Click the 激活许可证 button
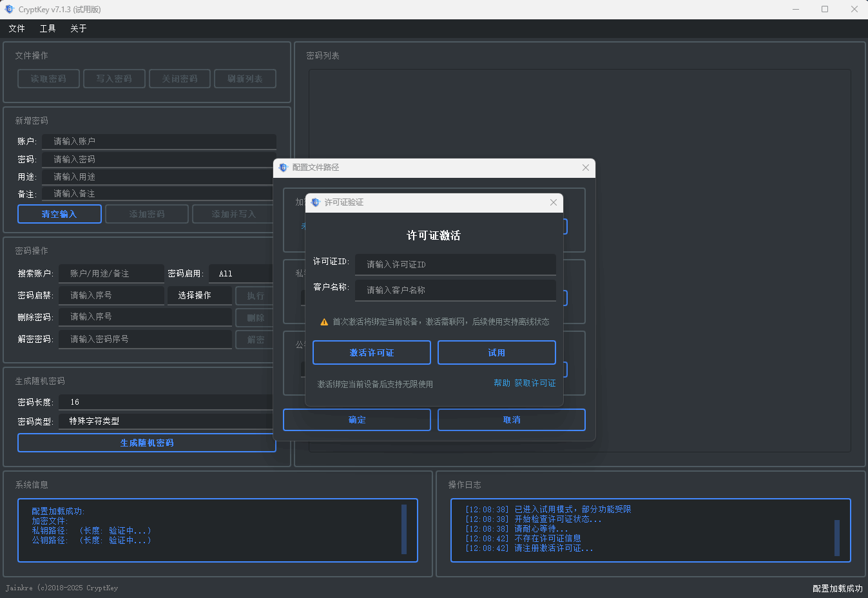 [x=372, y=352]
